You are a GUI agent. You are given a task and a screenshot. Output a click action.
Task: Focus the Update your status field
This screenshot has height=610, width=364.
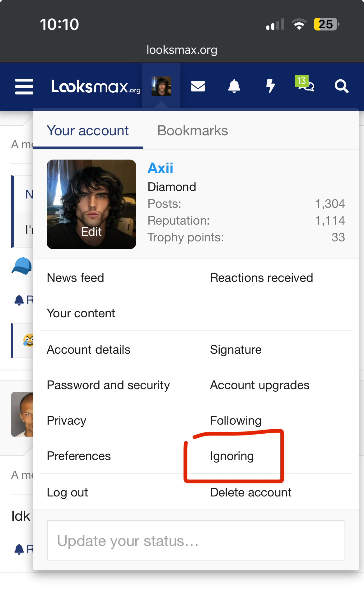tap(196, 540)
